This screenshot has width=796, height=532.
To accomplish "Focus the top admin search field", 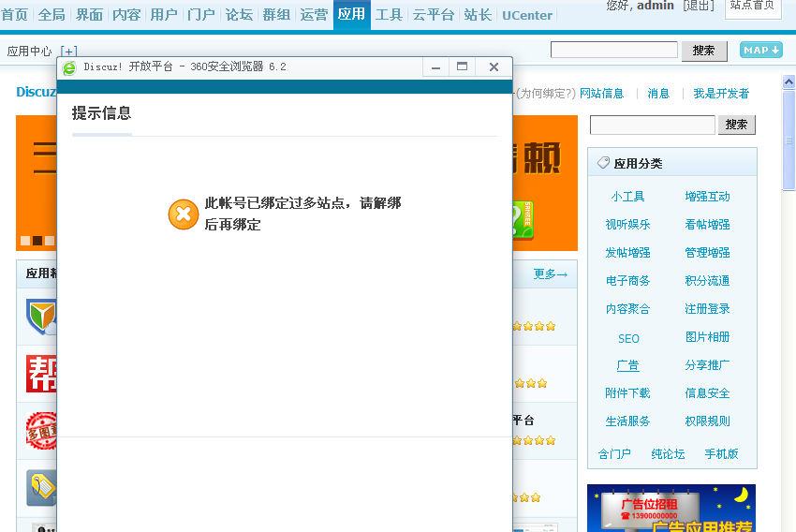I will coord(614,50).
